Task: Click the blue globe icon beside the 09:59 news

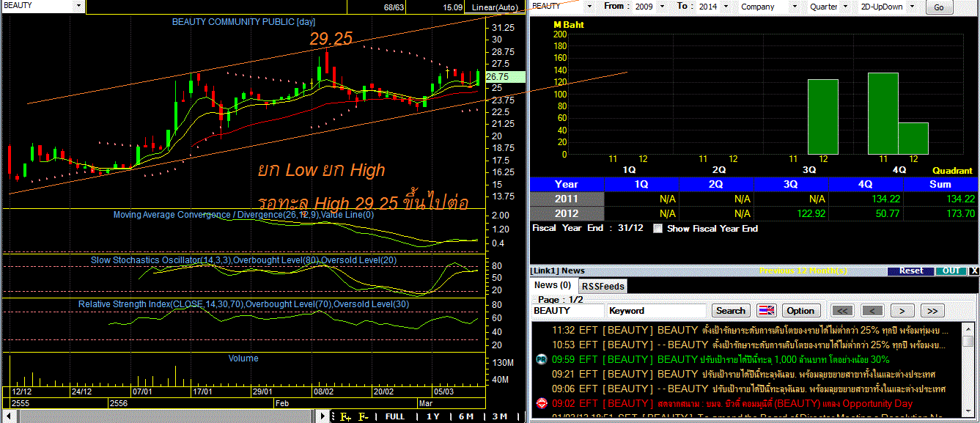Action: (542, 359)
